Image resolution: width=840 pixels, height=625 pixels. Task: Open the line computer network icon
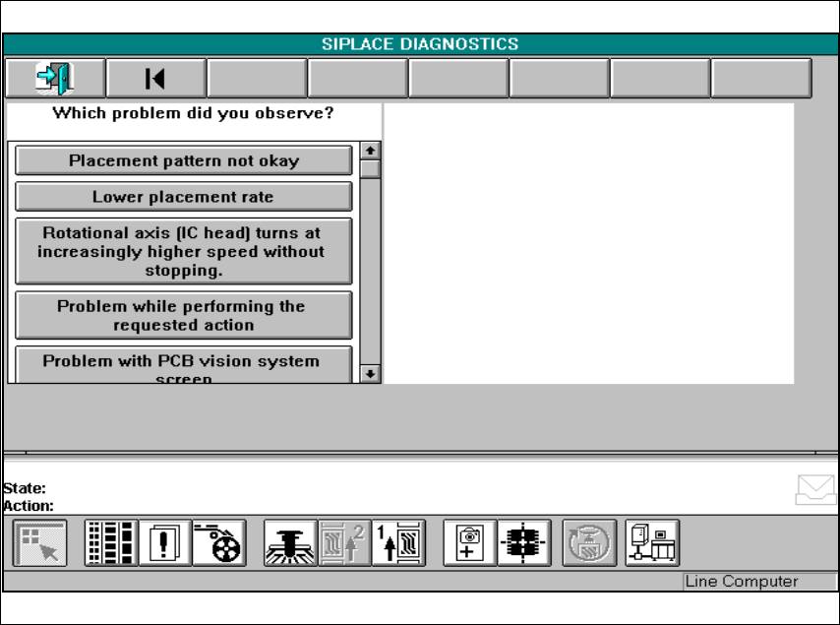pos(652,543)
